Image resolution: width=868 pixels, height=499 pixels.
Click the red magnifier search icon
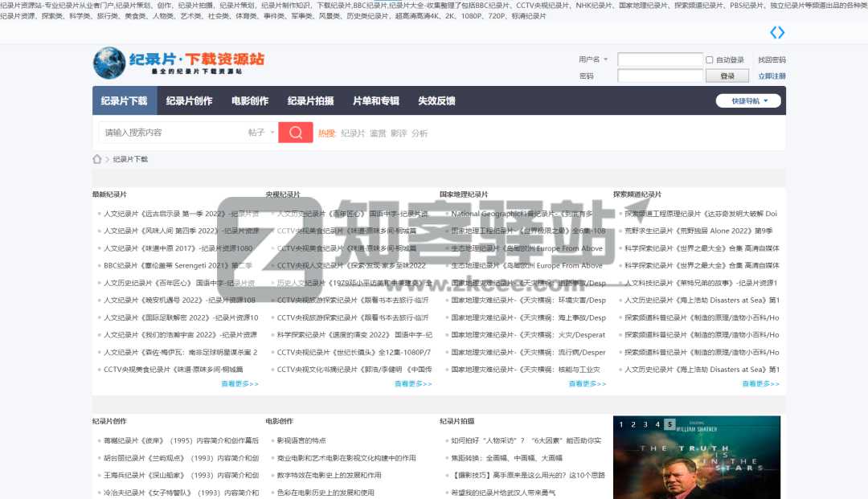[296, 132]
